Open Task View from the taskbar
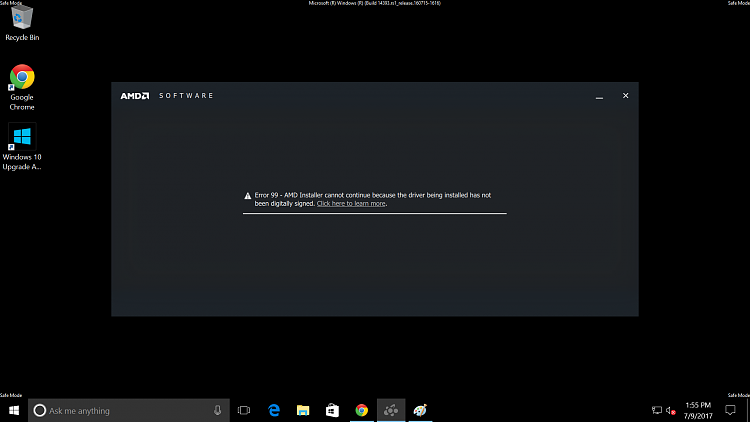The height and width of the screenshot is (422, 750). (244, 411)
